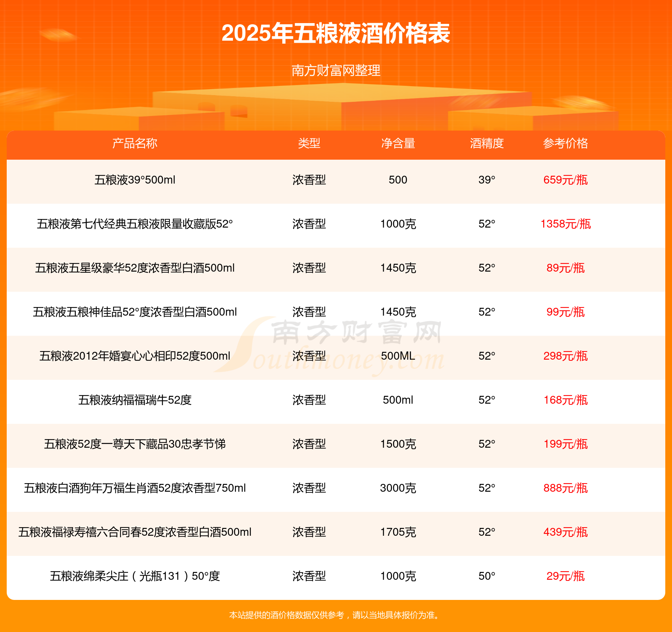672x632 pixels.
Task: Click the price "1358元/瓶"
Action: pos(566,224)
